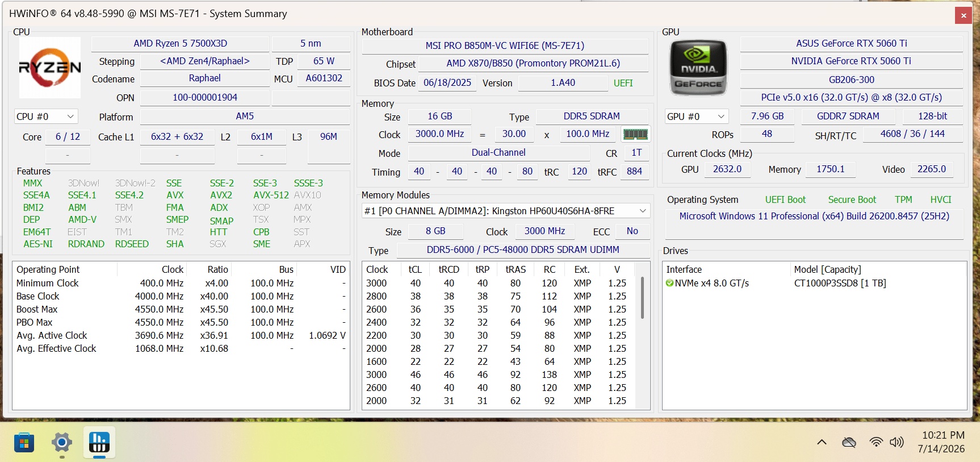Click the 1.0692 V VID value
The height and width of the screenshot is (462, 980).
tap(327, 335)
